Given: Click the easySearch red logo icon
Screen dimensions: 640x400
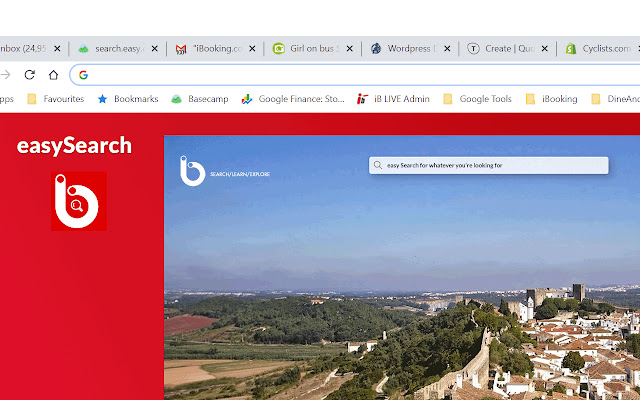Looking at the screenshot, I should [79, 201].
